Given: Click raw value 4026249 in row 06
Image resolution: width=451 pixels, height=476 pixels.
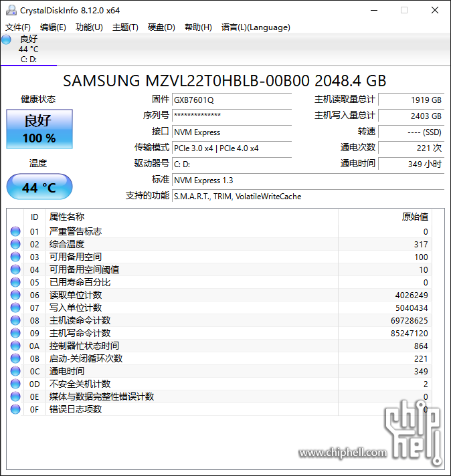Looking at the screenshot, I should 412,295.
